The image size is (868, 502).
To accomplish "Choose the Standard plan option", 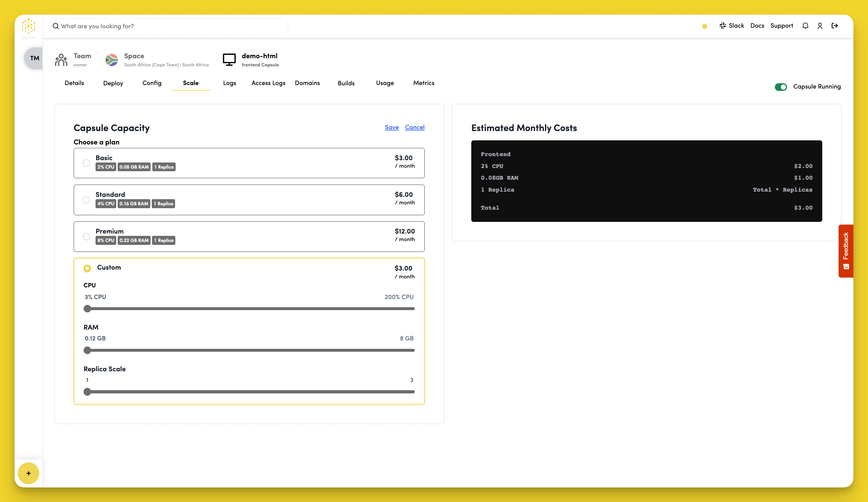I will click(87, 200).
